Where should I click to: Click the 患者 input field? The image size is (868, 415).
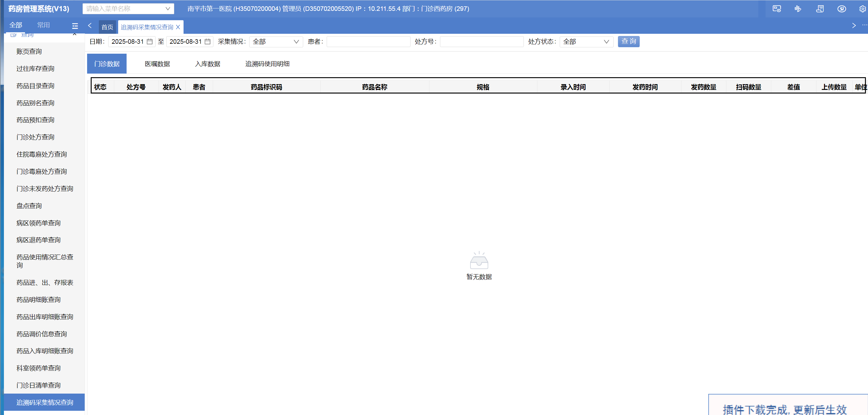pyautogui.click(x=368, y=41)
